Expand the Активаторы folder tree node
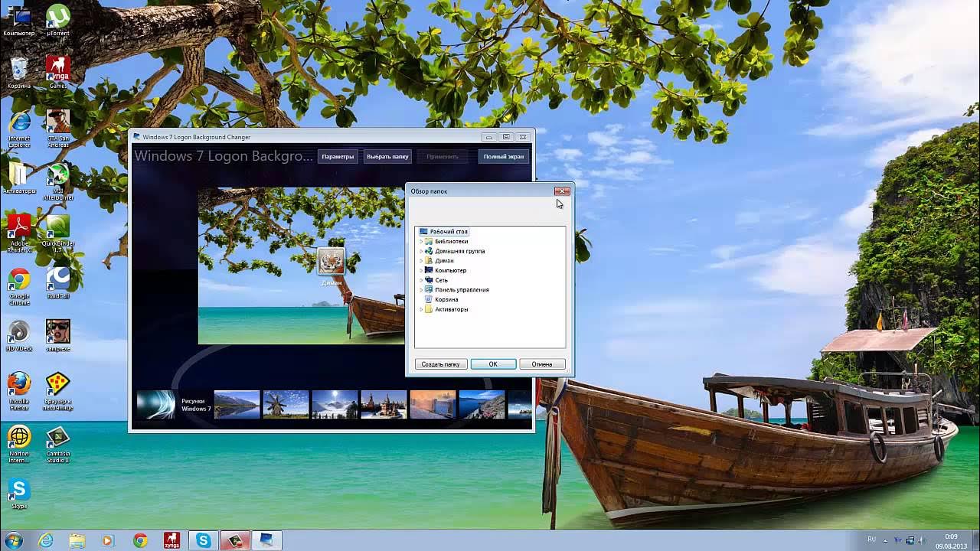 click(421, 309)
